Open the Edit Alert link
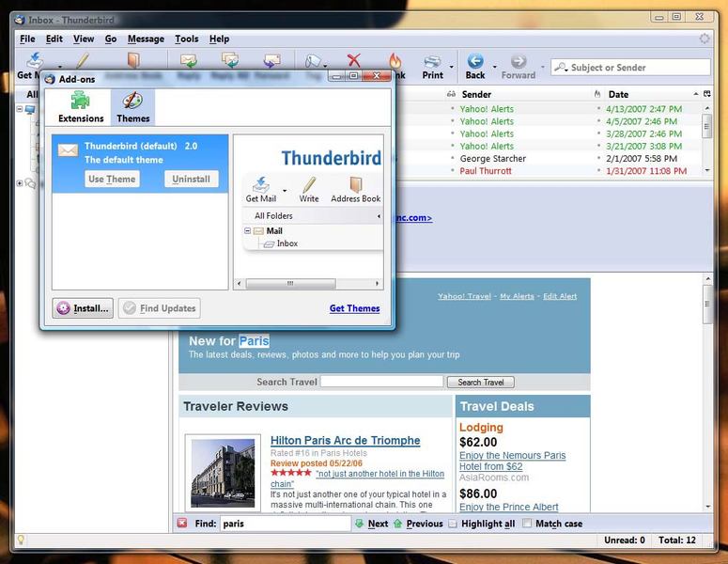The width and height of the screenshot is (728, 564). point(560,296)
